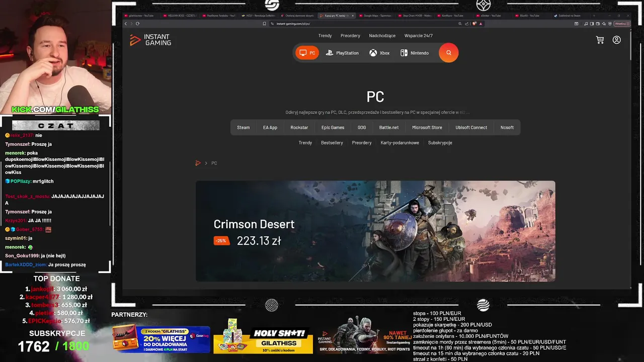Open the shopping cart
The width and height of the screenshot is (644, 362).
pyautogui.click(x=600, y=40)
